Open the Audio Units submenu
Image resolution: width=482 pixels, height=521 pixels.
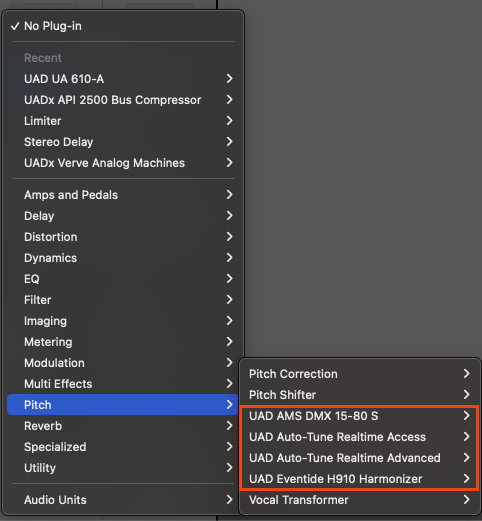click(x=122, y=500)
